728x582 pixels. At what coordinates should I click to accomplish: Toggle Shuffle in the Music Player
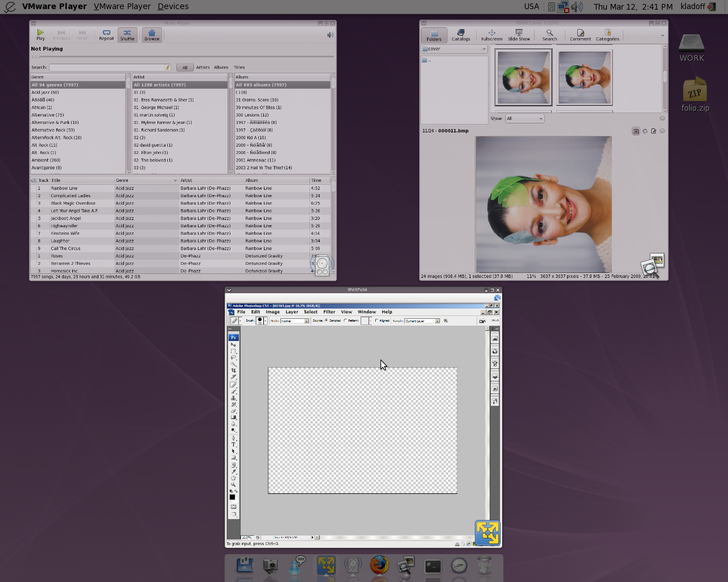tap(127, 35)
